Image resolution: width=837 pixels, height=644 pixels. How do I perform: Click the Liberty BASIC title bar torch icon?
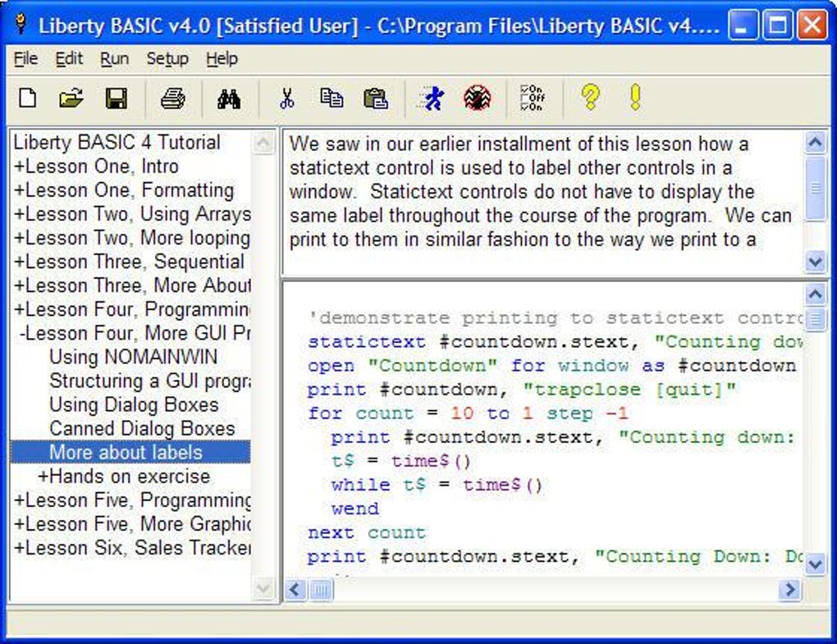(21, 24)
